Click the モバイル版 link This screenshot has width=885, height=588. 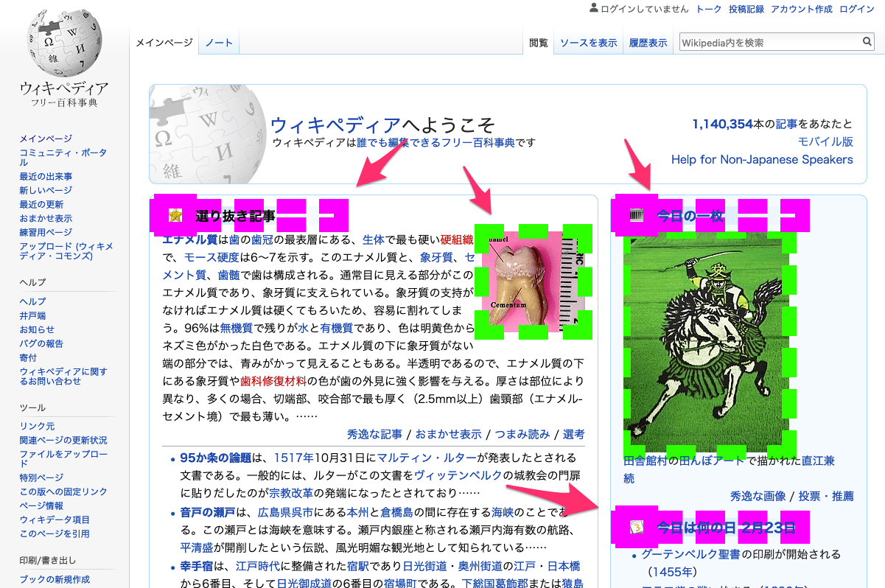(825, 141)
